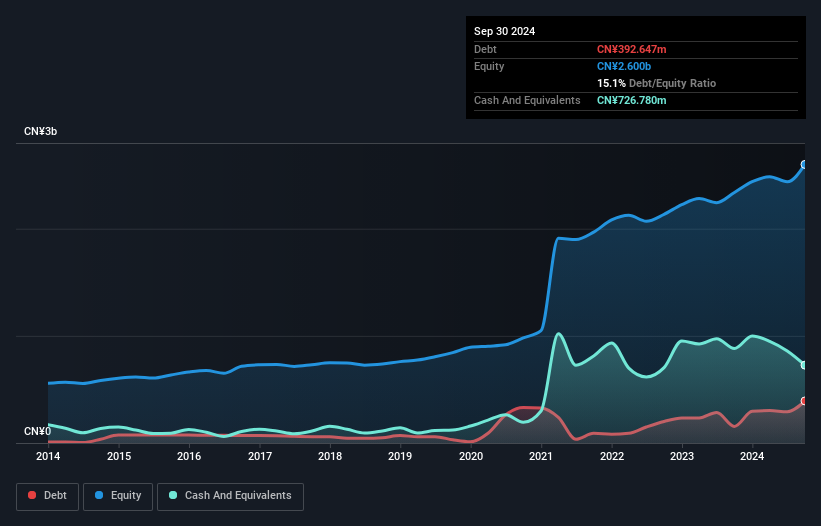
Task: Select the 15.1% Debt/Equity Ratio text
Action: (x=656, y=83)
